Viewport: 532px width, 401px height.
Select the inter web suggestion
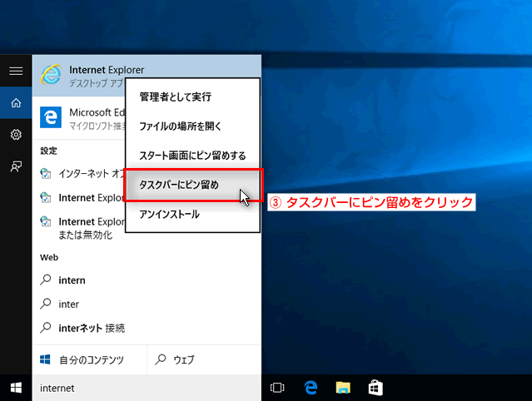tap(147, 304)
